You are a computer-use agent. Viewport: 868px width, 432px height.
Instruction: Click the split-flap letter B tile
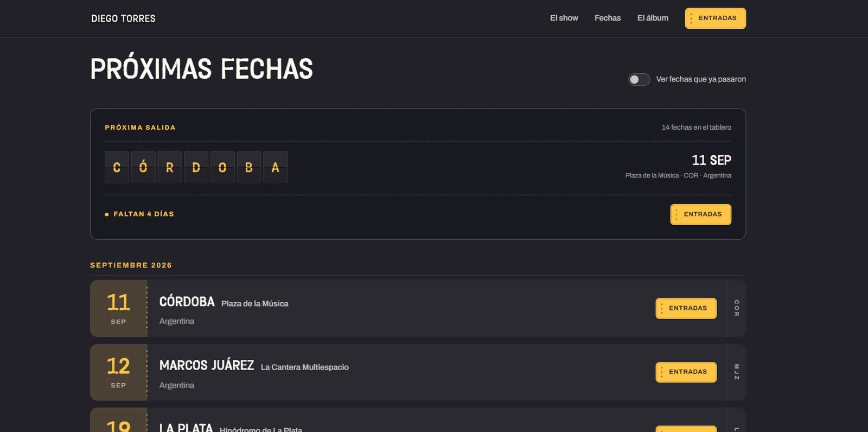(249, 167)
